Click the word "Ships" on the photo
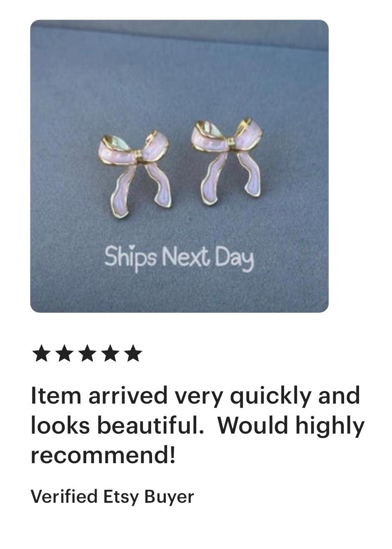This screenshot has height=549, width=392. 130,257
